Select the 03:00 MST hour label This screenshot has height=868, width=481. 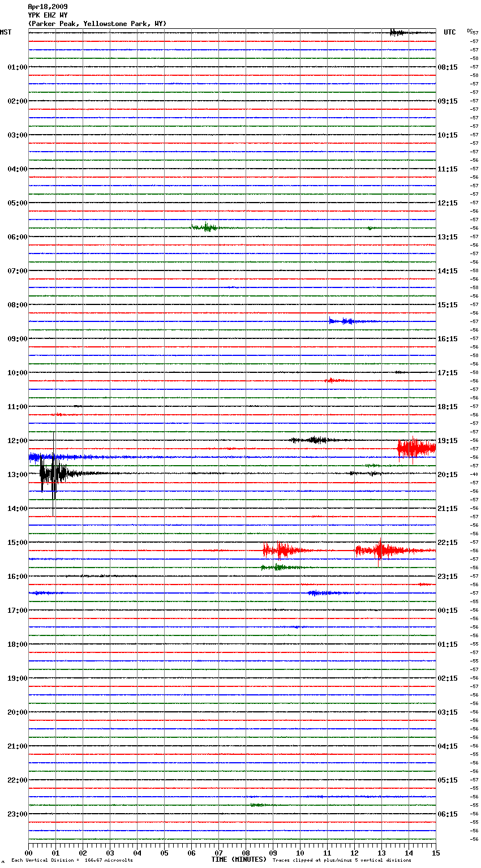tap(17, 135)
